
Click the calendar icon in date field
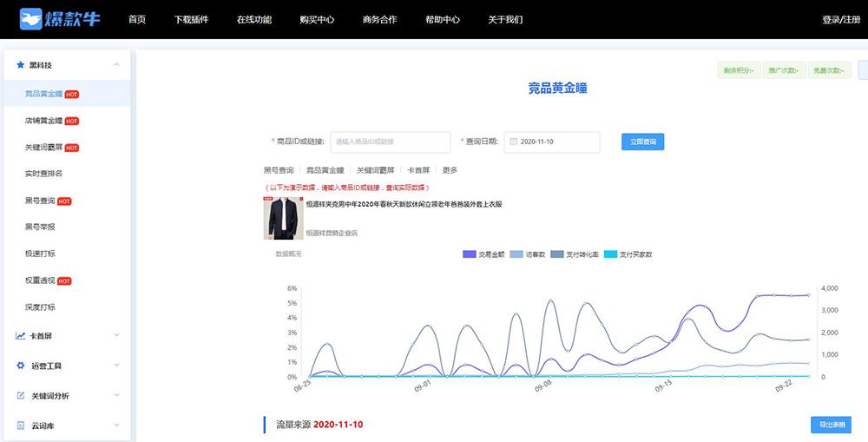click(513, 142)
